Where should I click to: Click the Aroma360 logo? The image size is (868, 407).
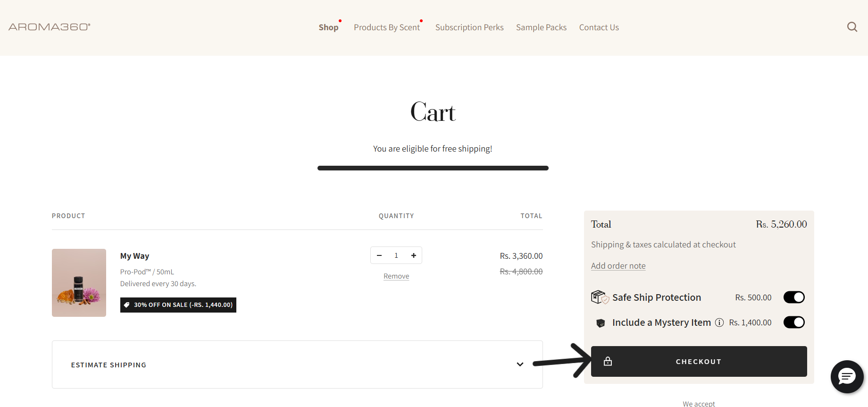click(x=50, y=27)
